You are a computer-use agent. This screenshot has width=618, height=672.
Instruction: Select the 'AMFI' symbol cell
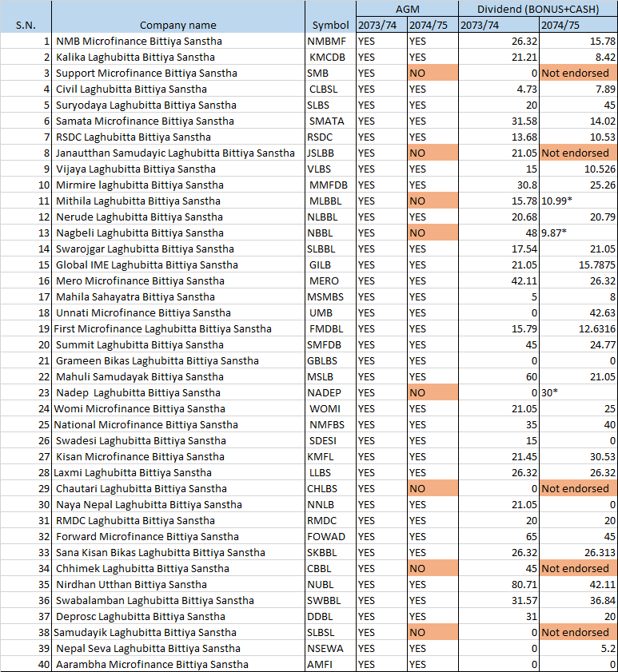[330, 665]
